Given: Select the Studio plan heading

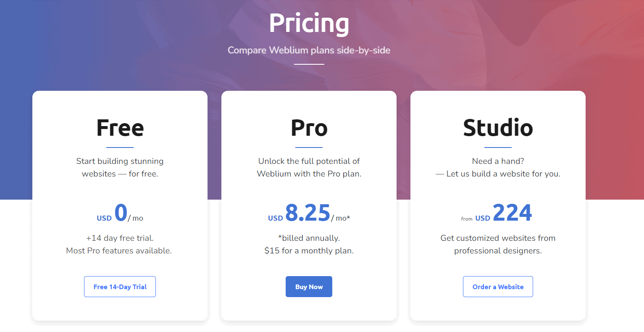Looking at the screenshot, I should [498, 128].
